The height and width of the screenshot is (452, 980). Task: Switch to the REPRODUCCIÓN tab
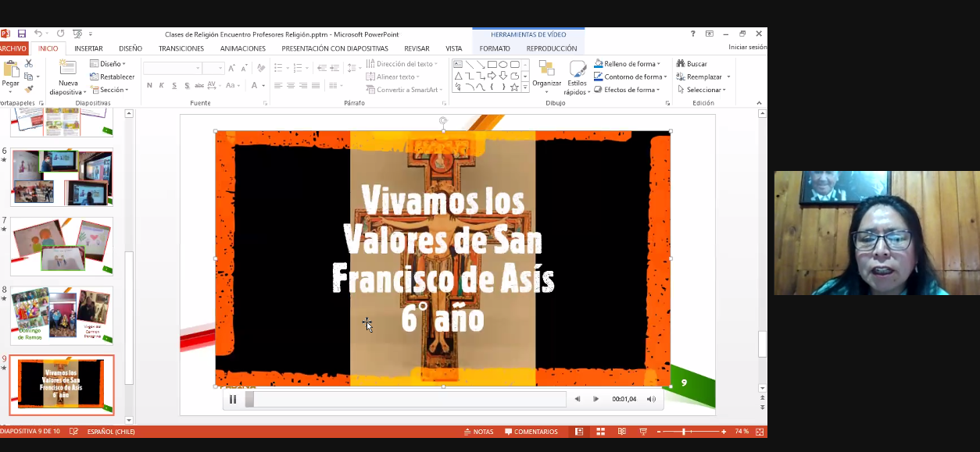551,48
